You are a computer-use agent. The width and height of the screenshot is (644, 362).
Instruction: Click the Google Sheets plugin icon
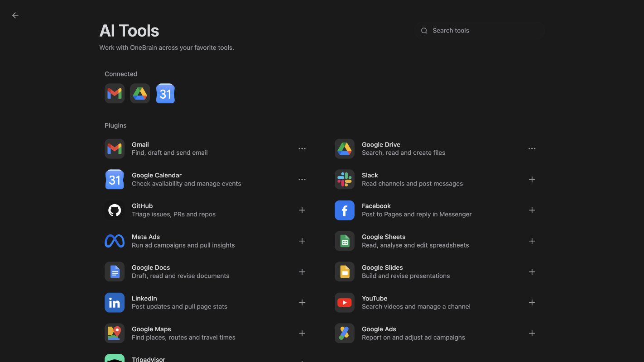(x=345, y=241)
